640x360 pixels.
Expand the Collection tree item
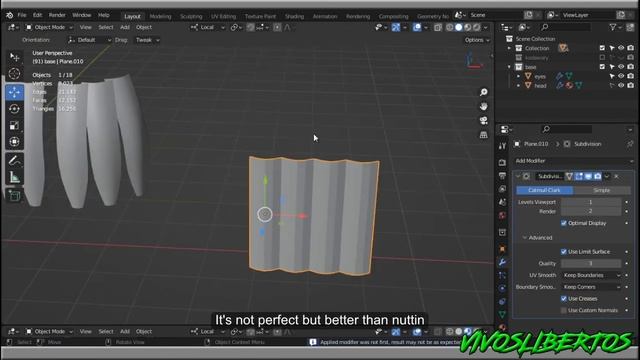(509, 48)
